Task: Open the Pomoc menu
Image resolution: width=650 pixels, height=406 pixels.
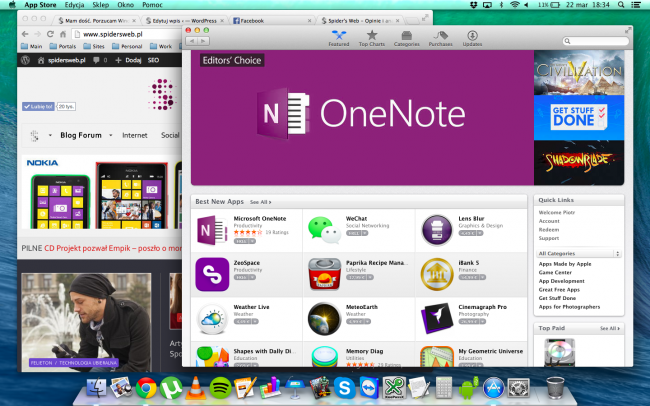Action: click(152, 5)
